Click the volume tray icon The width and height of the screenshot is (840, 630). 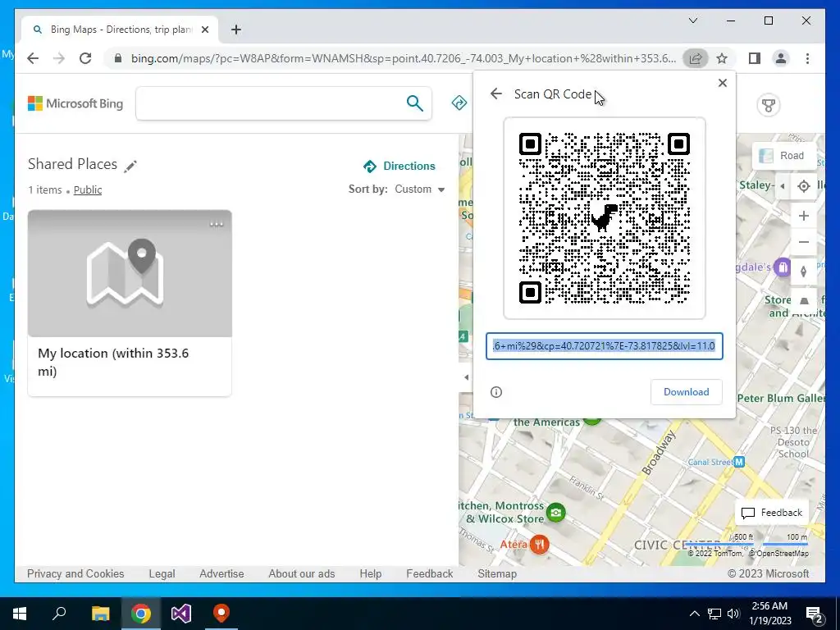click(734, 614)
